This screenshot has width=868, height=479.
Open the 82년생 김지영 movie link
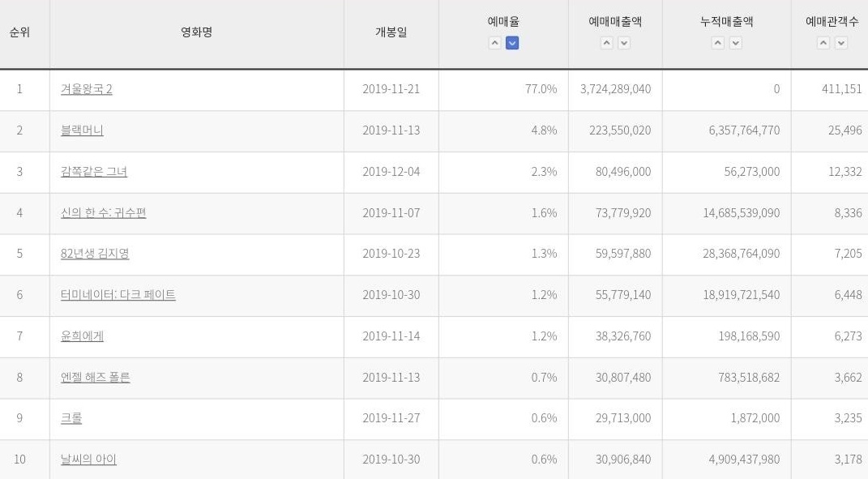(95, 254)
